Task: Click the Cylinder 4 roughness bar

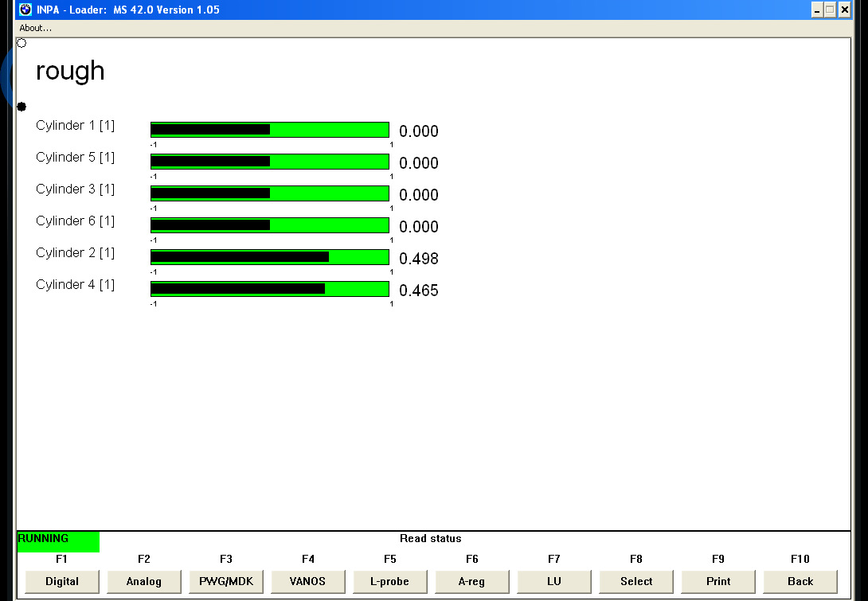Action: click(270, 289)
